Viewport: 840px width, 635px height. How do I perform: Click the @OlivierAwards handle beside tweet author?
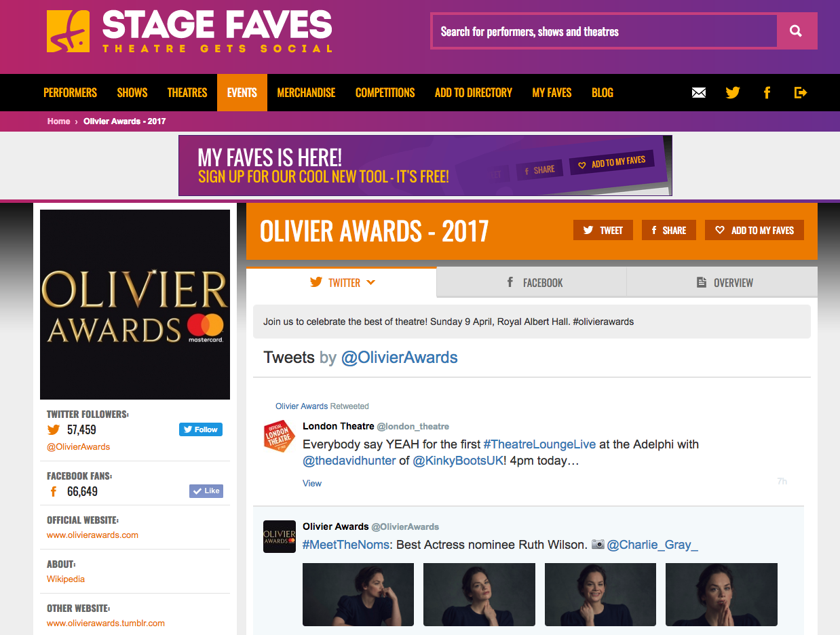click(405, 527)
